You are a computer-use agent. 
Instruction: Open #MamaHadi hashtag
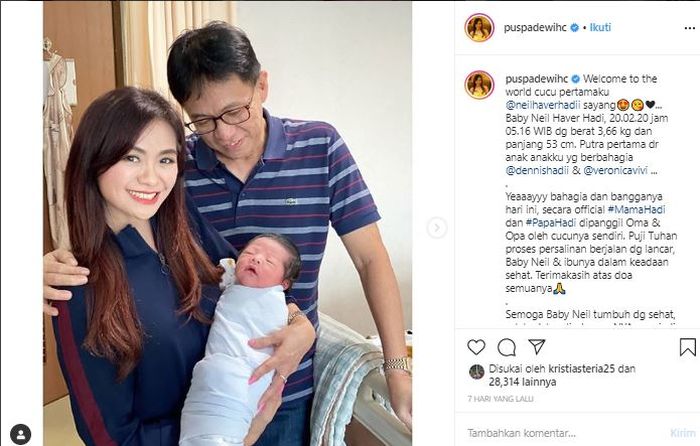tap(636, 209)
